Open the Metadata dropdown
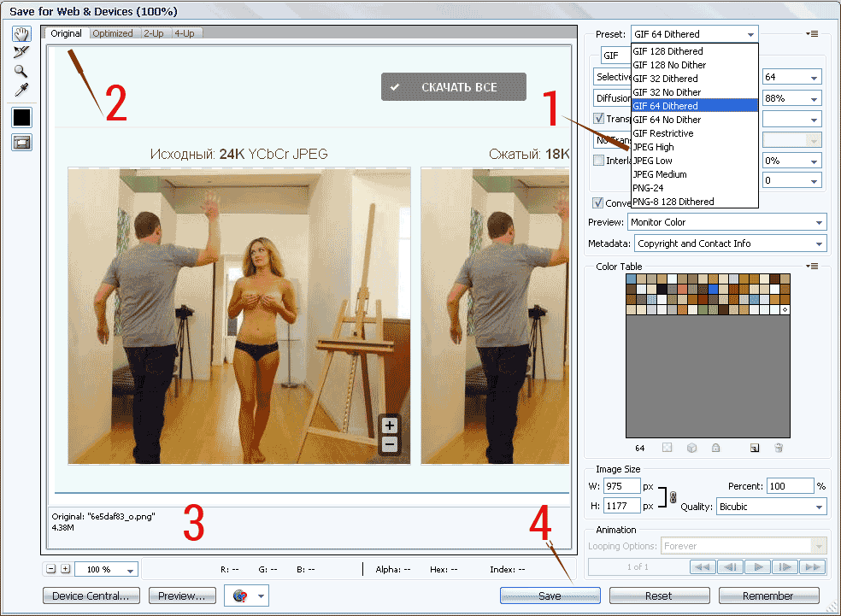 730,243
